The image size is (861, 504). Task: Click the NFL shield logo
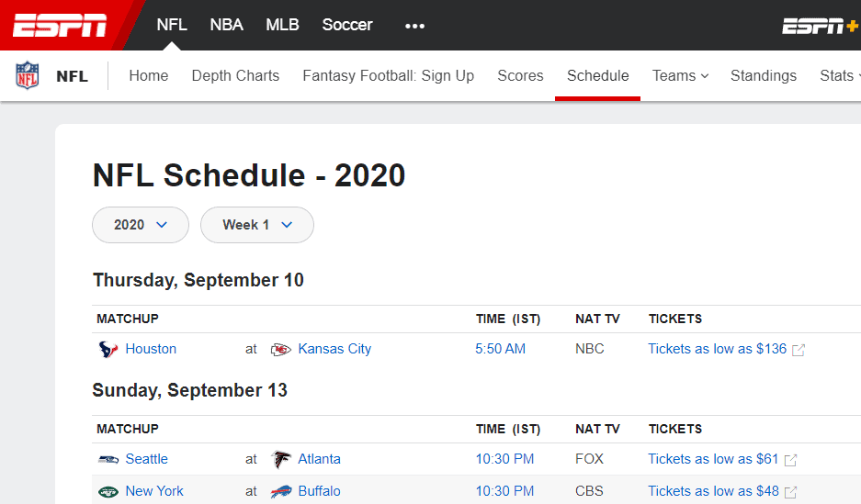(27, 75)
